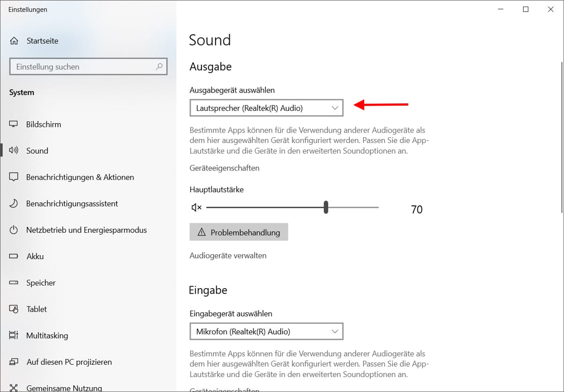The width and height of the screenshot is (564, 392).
Task: Click the Benachrichtigungen & Aktionen icon
Action: [x=14, y=177]
